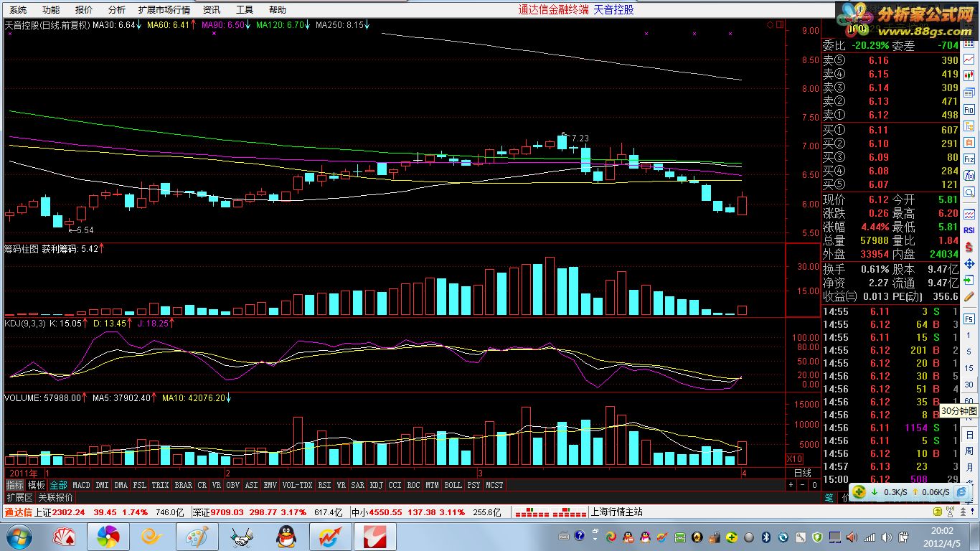Click the minus zoom button beside 日线
This screenshot has width=980, height=551.
(802, 486)
